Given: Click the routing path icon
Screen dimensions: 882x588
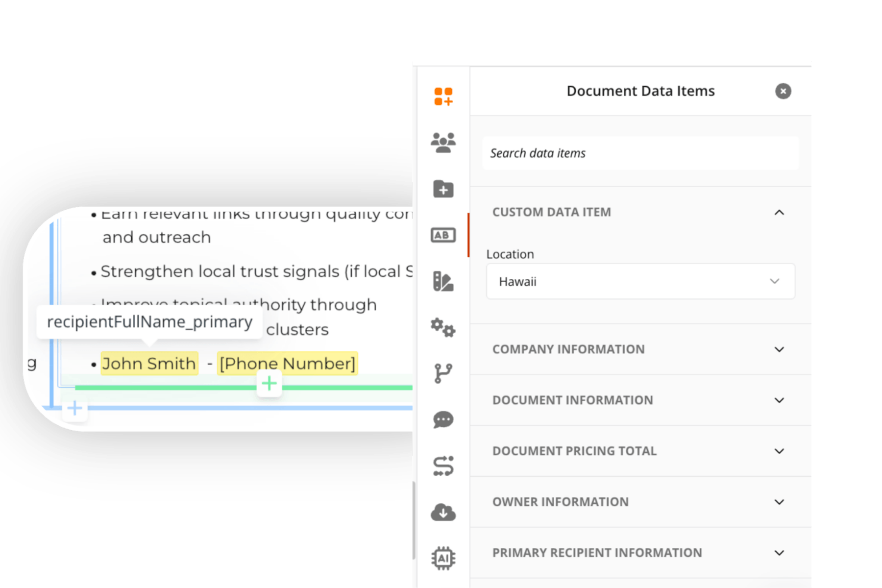Looking at the screenshot, I should (x=443, y=466).
